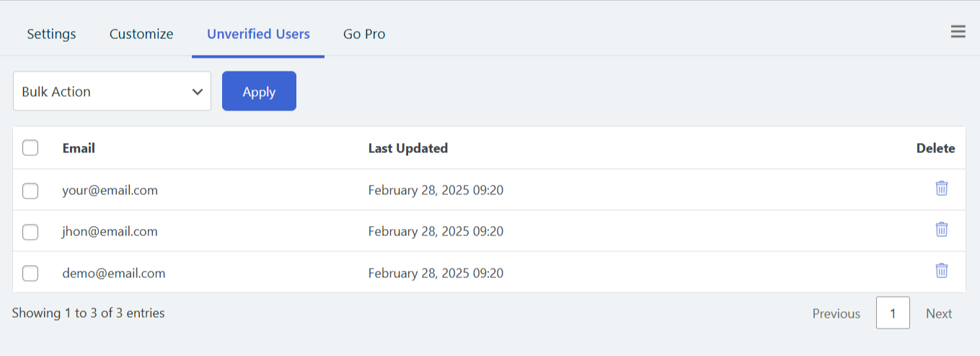The image size is (980, 356).
Task: Go to the Go Pro tab
Action: pyautogui.click(x=364, y=34)
